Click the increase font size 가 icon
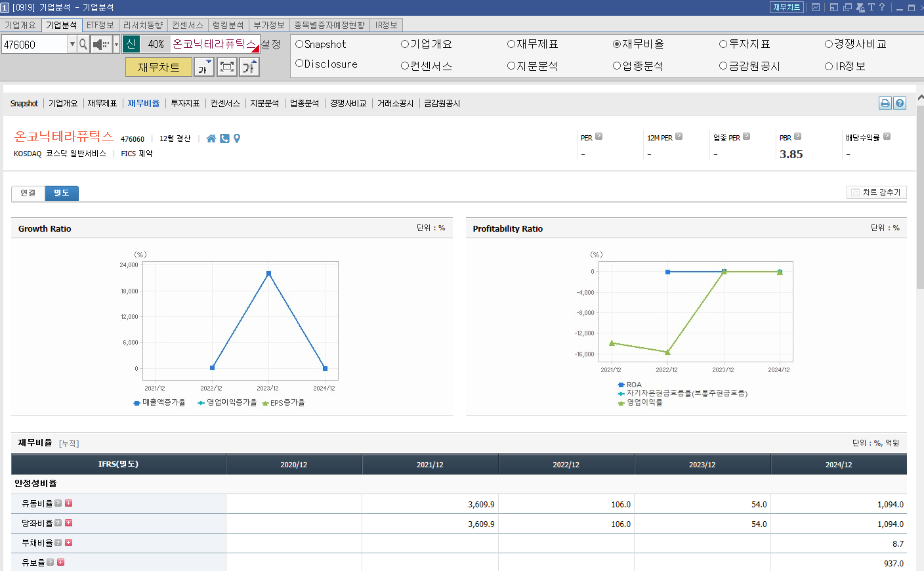The width and height of the screenshot is (924, 571). pos(249,67)
